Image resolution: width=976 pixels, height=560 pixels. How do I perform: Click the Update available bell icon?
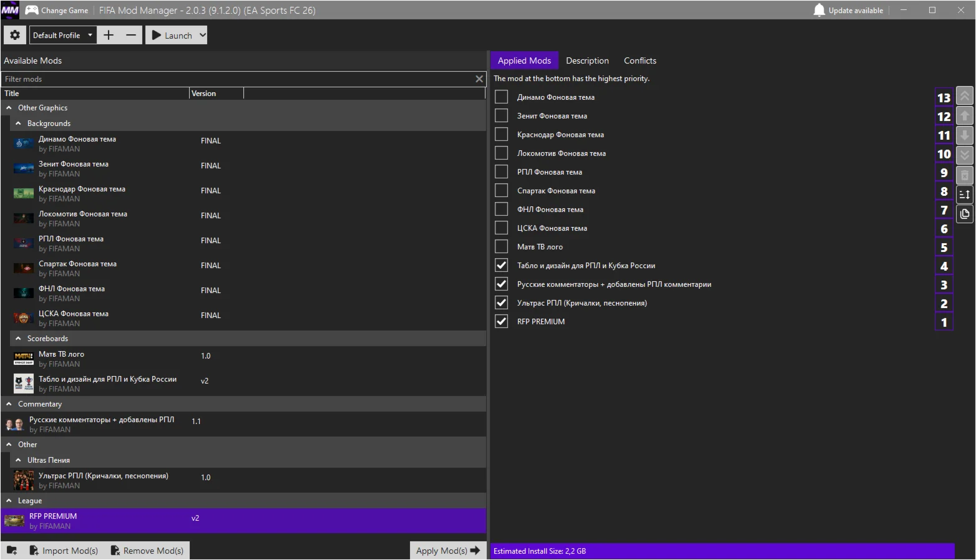coord(819,11)
